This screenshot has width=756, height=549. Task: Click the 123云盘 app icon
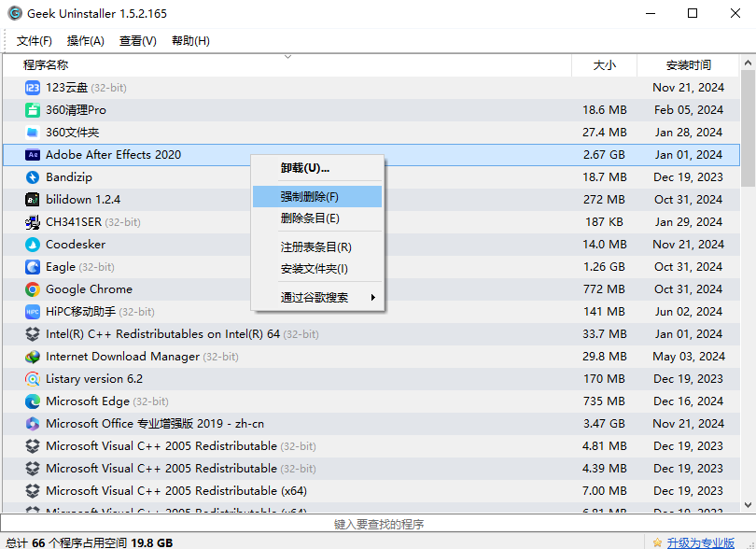point(33,88)
